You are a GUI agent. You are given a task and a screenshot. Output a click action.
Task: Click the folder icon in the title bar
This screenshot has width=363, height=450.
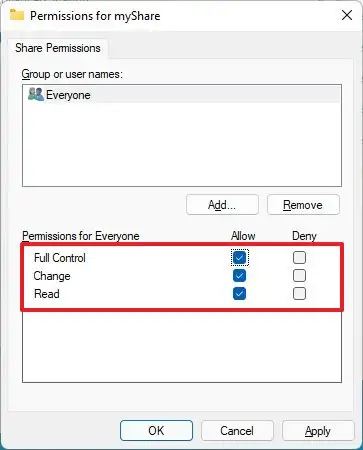tap(17, 15)
